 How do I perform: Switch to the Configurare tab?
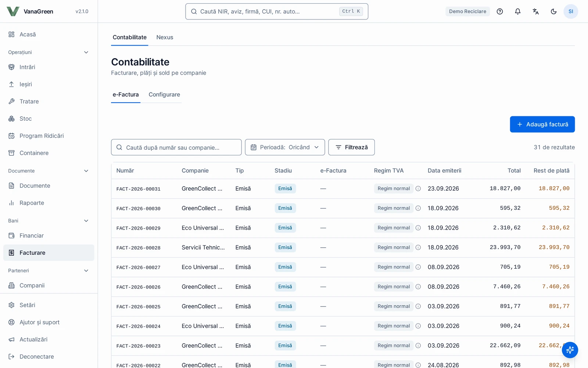[164, 95]
